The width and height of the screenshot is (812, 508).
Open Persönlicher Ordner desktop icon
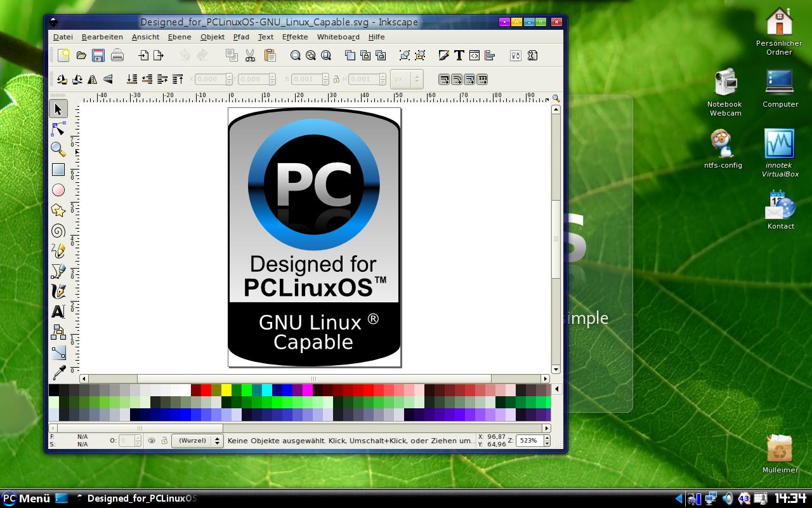tap(779, 31)
